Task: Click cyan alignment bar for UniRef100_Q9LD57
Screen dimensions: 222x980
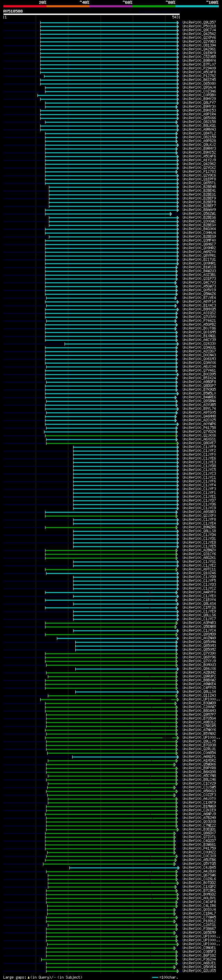Action: 109,23
